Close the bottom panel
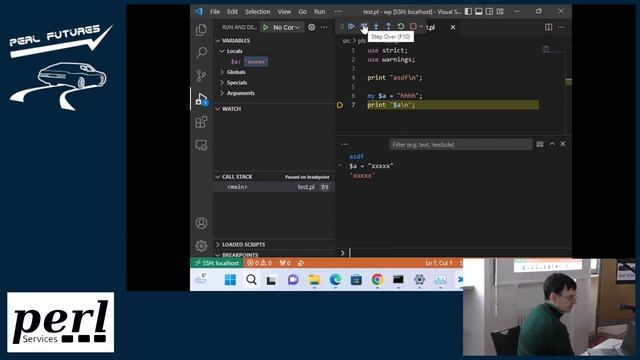 (563, 144)
